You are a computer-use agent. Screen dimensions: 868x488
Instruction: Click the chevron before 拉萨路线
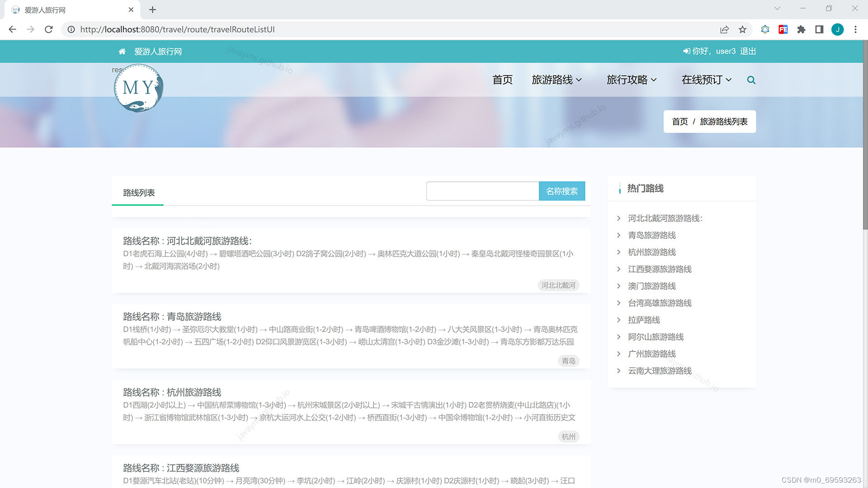(x=619, y=320)
